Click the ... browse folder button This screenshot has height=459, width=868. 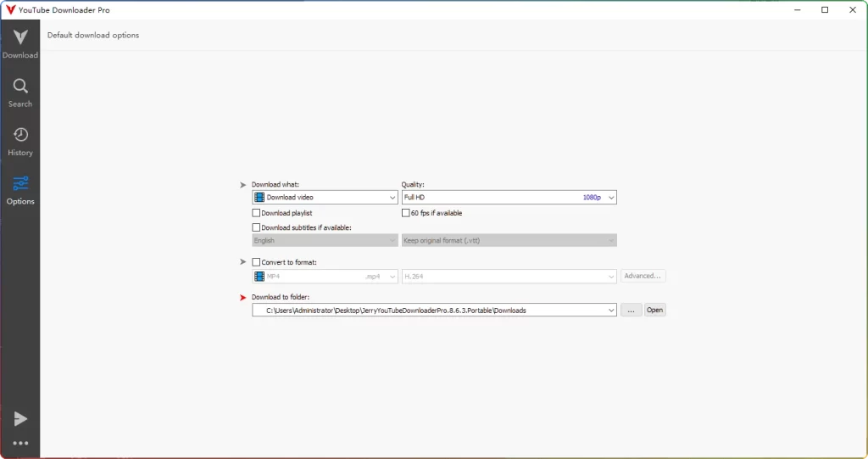pos(631,311)
